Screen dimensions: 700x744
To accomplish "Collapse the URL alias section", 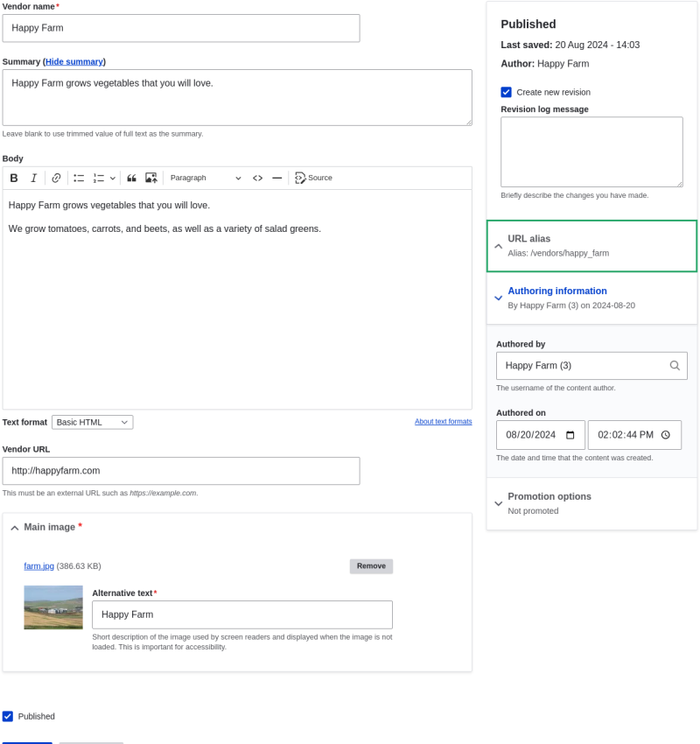I will (591, 246).
